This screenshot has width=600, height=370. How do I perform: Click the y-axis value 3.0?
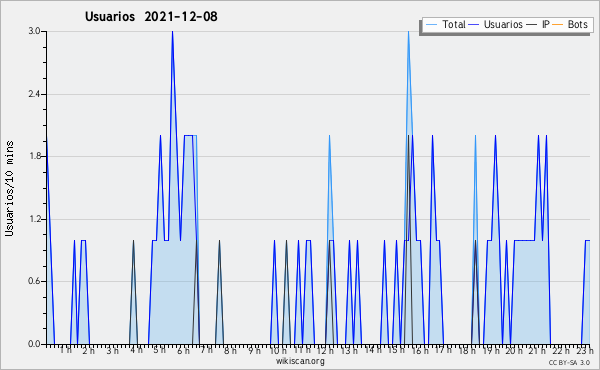coord(34,31)
